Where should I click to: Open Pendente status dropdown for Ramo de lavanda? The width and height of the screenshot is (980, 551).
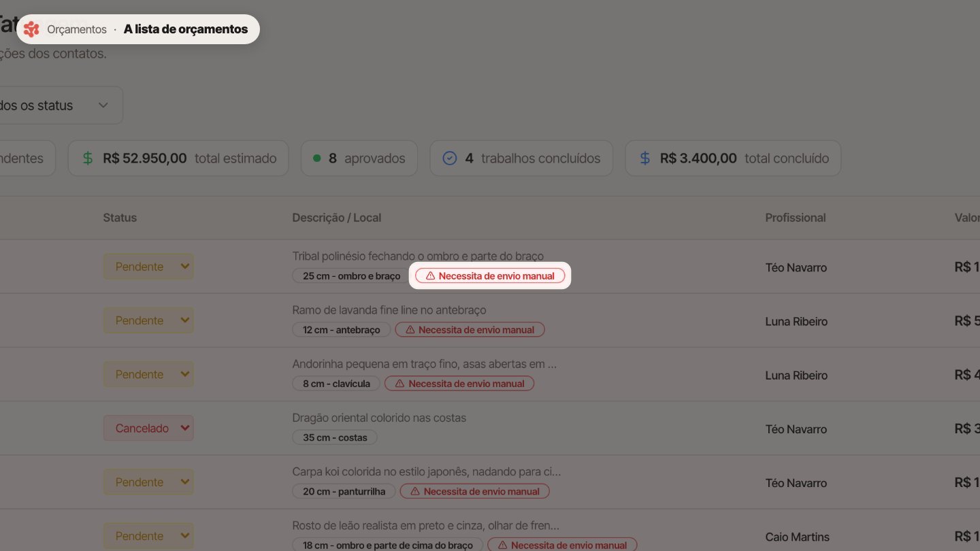pos(148,320)
